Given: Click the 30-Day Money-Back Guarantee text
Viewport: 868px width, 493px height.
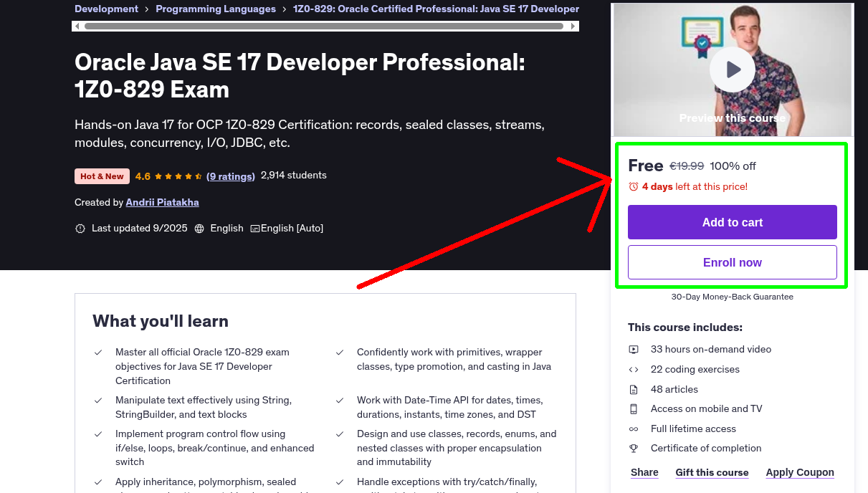Looking at the screenshot, I should point(733,297).
